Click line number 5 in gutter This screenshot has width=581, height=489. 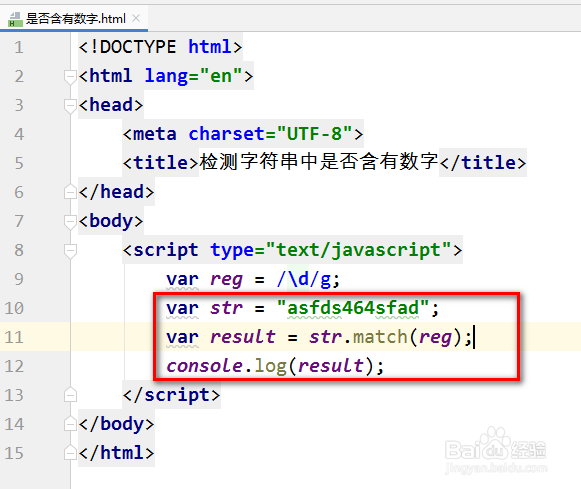19,163
